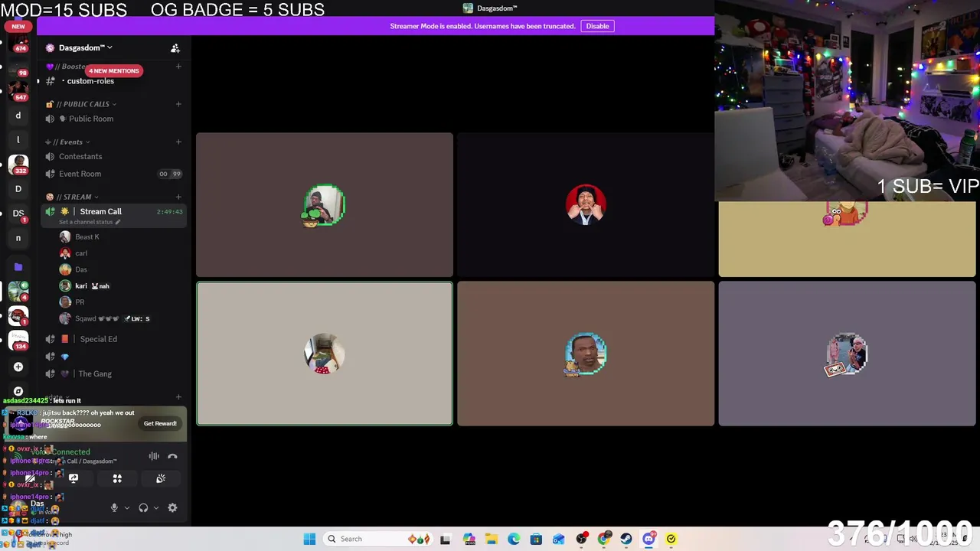This screenshot has width=980, height=551.
Task: Open Microsoft Store from the taskbar
Action: (x=536, y=539)
